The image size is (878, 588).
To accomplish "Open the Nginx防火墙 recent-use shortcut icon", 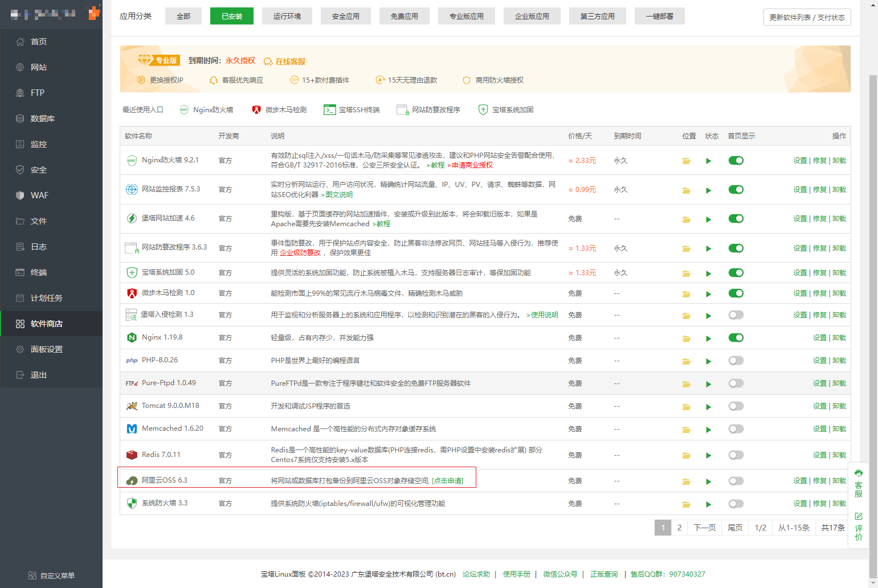I will click(183, 110).
